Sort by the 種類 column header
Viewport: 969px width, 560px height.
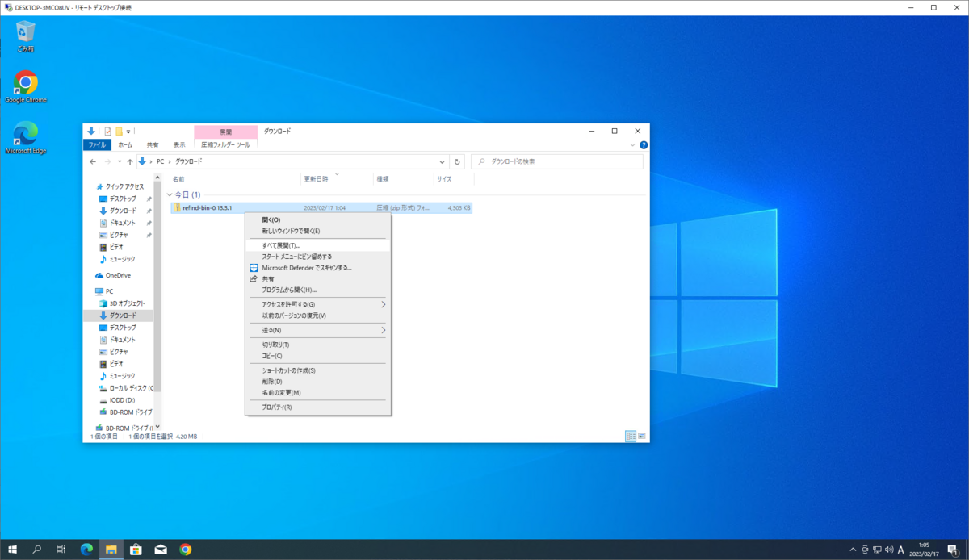(382, 179)
